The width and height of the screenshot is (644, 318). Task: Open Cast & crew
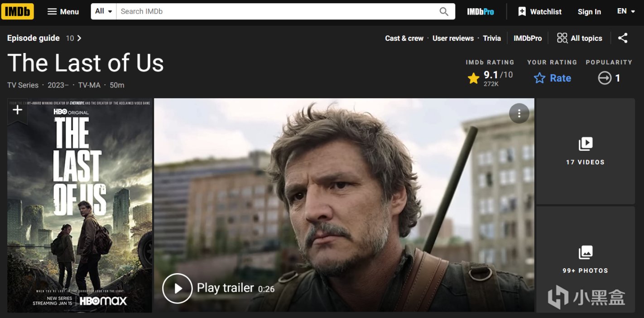(404, 39)
